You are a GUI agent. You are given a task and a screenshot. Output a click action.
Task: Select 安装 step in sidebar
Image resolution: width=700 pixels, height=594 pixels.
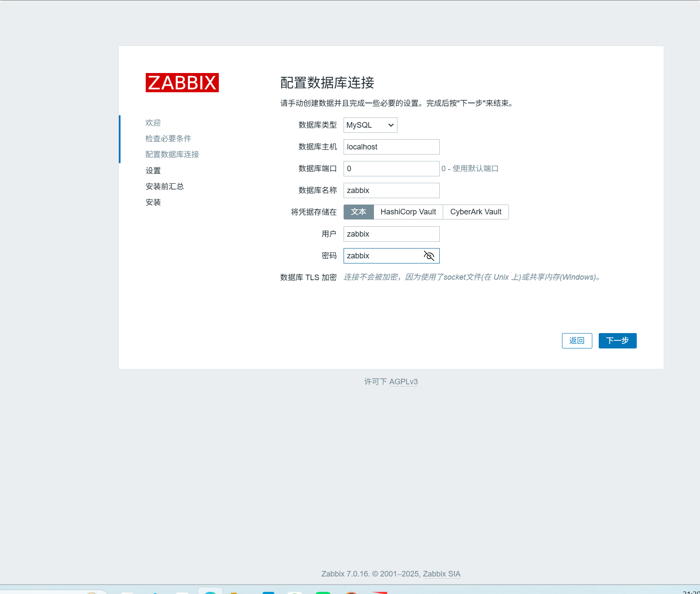tap(153, 202)
